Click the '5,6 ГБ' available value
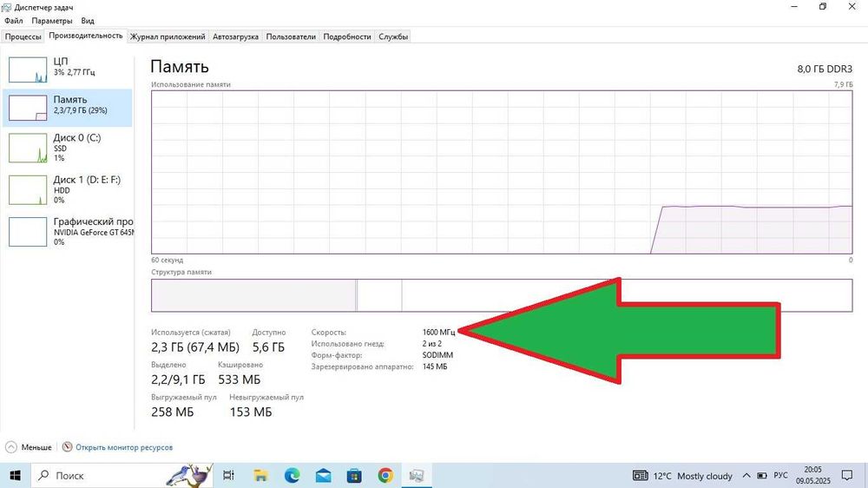This screenshot has width=868, height=488. (268, 347)
